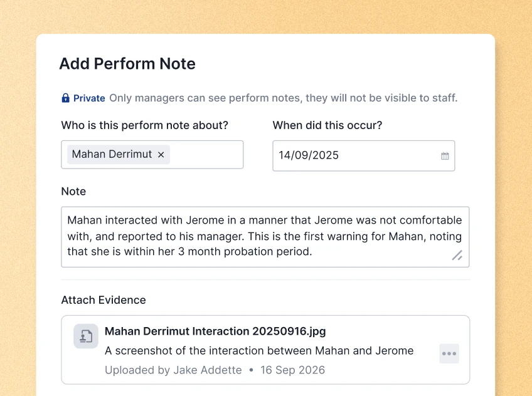Click the resize handle in the Note box
Image resolution: width=532 pixels, height=396 pixels.
click(457, 256)
